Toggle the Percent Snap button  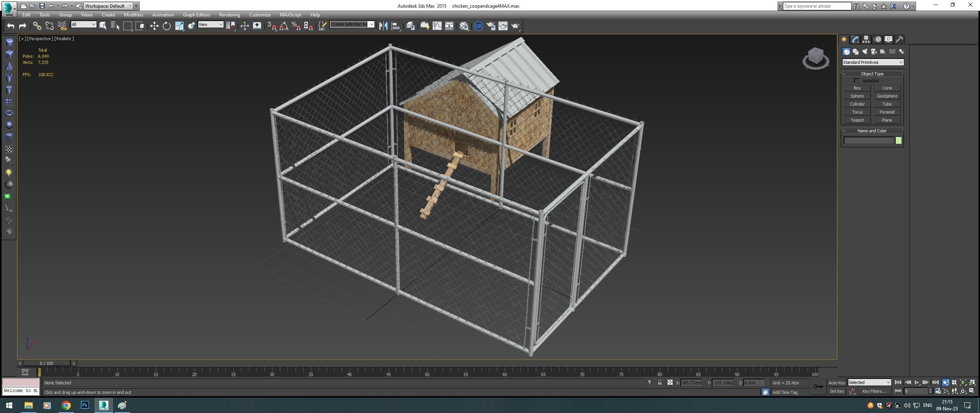coord(296,26)
